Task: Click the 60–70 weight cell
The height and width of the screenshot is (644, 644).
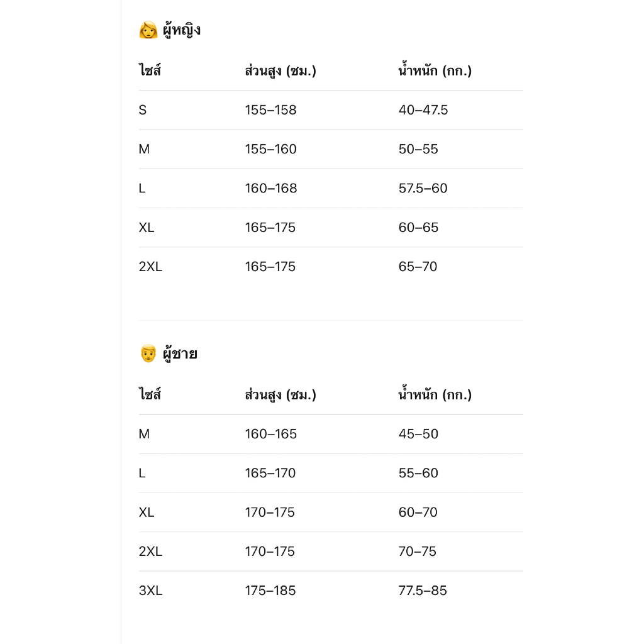Action: [x=418, y=512]
